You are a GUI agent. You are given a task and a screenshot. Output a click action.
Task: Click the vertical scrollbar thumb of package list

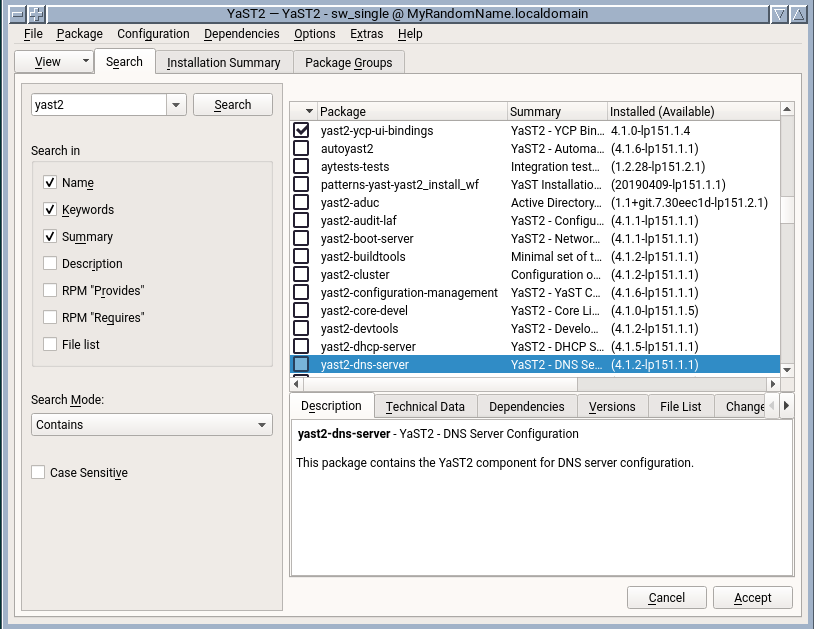(787, 210)
